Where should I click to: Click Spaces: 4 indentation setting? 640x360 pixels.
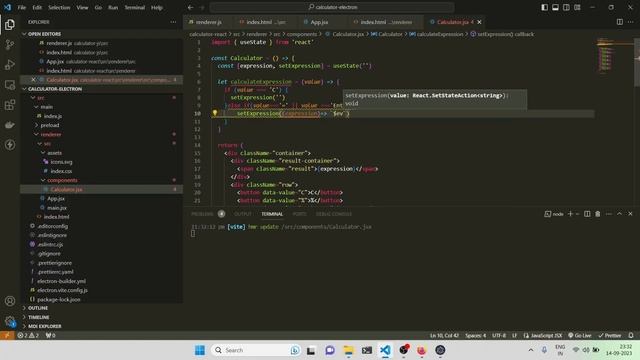pyautogui.click(x=476, y=336)
